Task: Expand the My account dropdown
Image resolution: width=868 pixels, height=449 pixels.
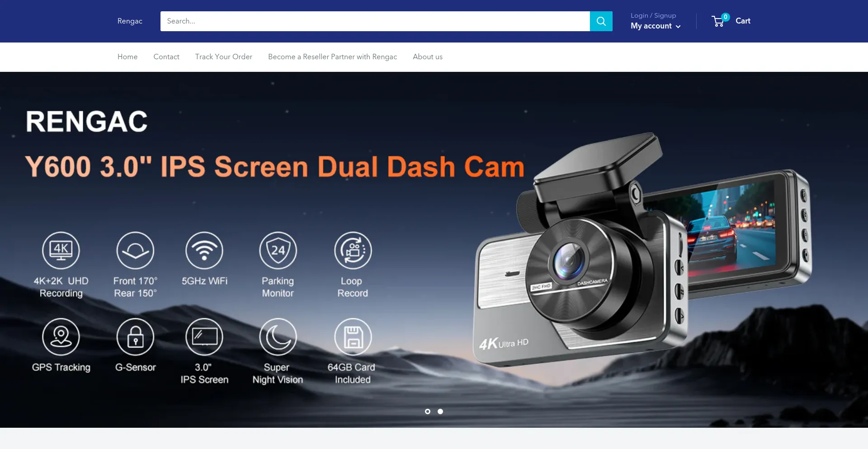Action: coord(656,26)
